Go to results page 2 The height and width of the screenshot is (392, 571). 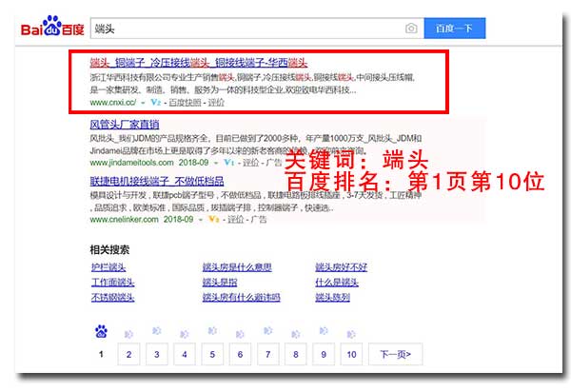[128, 354]
